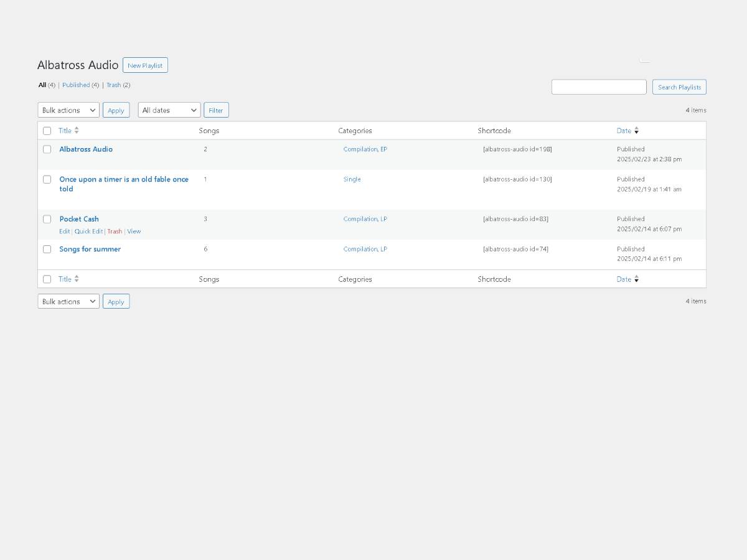The height and width of the screenshot is (560, 747).
Task: Click Date sort arrow icon in footer
Action: (x=636, y=279)
